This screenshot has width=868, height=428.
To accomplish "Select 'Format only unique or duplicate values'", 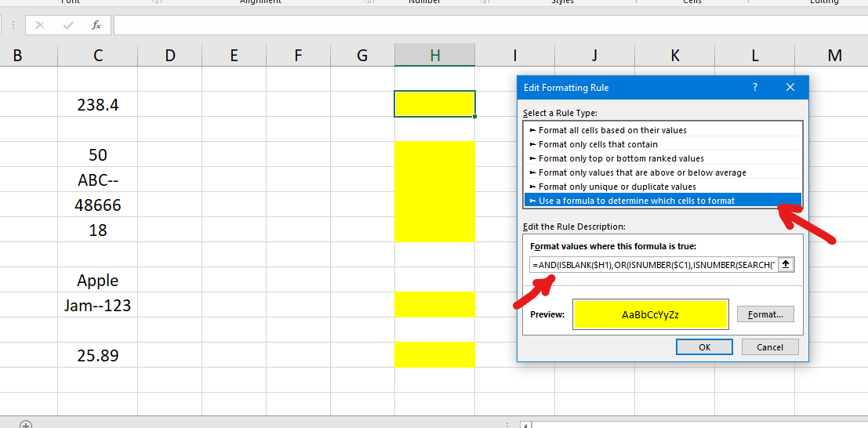I will (x=663, y=187).
